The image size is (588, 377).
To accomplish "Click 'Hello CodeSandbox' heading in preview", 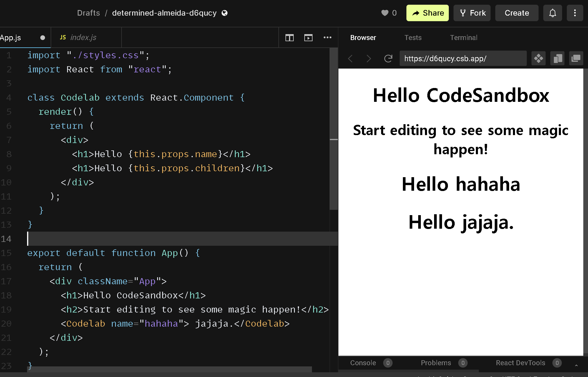I will [x=461, y=95].
